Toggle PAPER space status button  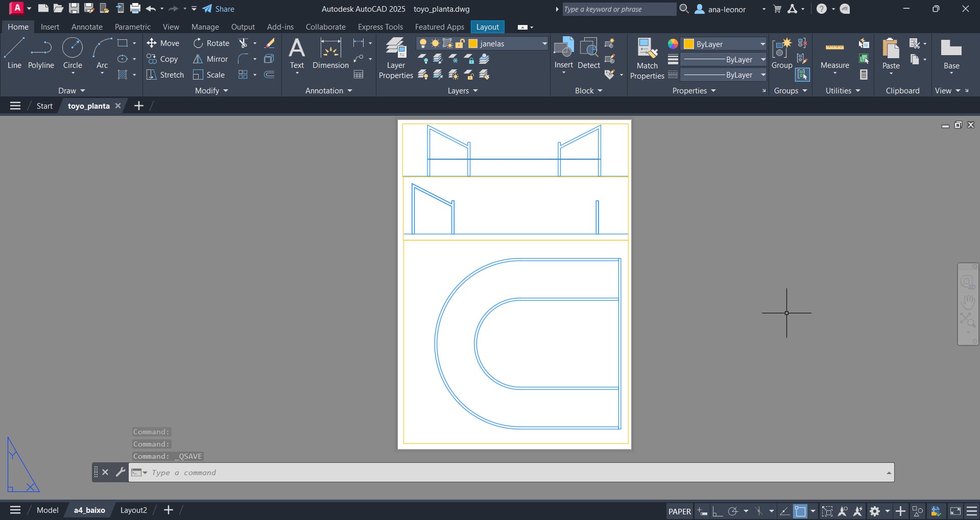click(x=679, y=511)
